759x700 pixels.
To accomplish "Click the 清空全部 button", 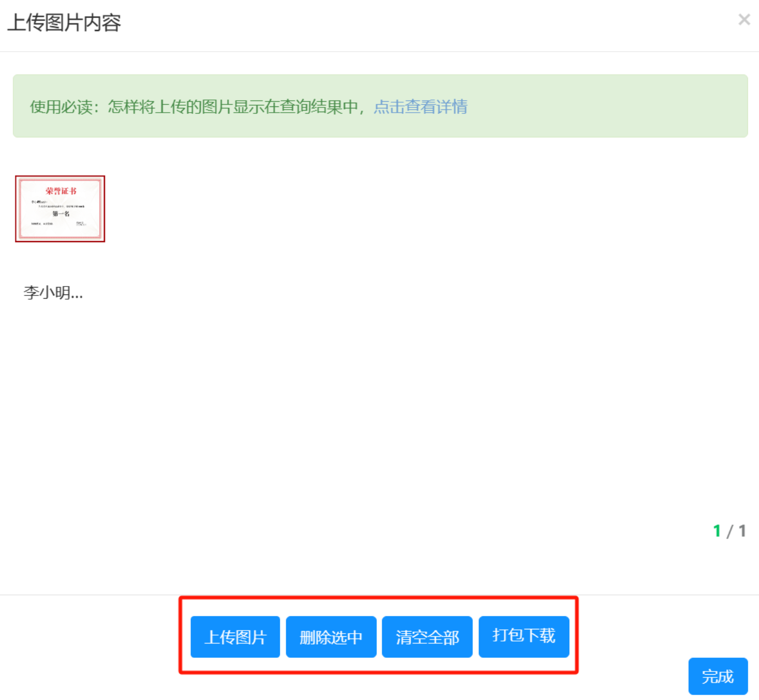I will coord(427,637).
